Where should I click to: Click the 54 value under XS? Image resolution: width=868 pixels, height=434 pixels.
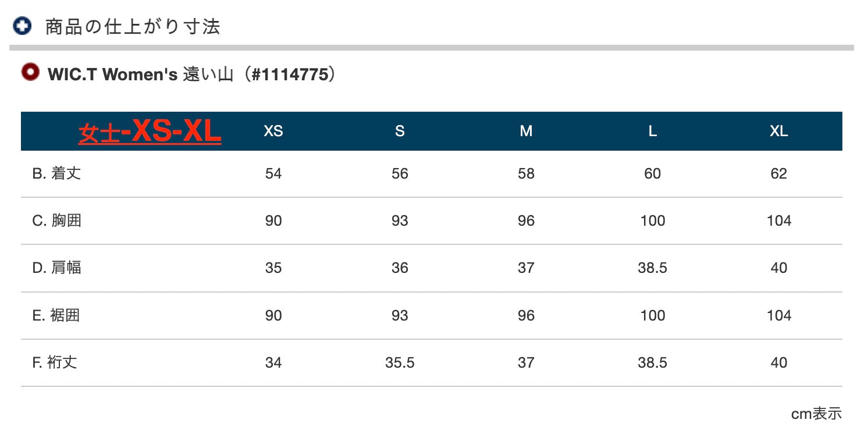click(273, 173)
